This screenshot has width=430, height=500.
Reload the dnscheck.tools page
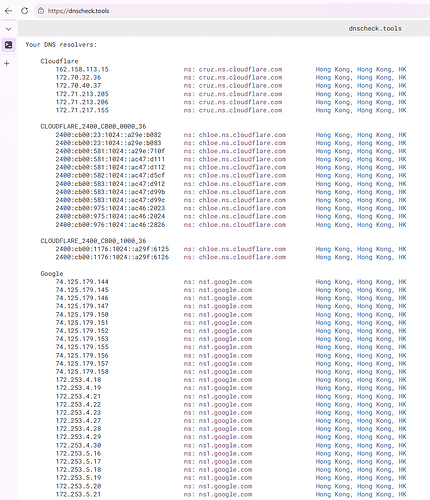(x=25, y=11)
